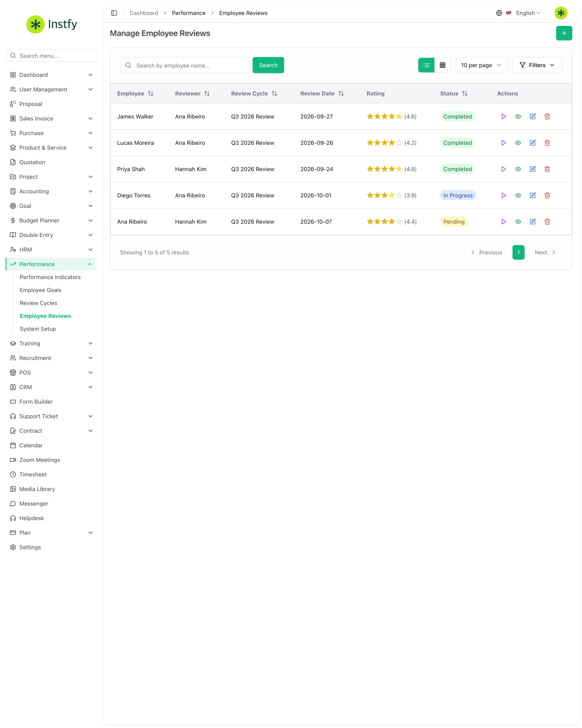
Task: Open the user avatar in top bar
Action: (x=561, y=13)
